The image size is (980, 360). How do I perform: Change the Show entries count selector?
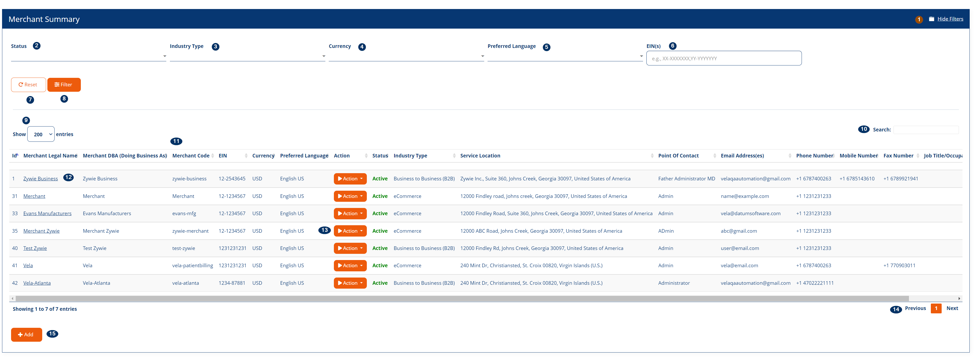(41, 135)
